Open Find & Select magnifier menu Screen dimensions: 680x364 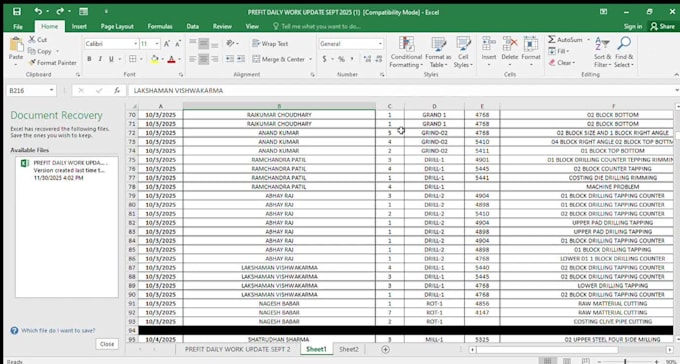pos(624,52)
